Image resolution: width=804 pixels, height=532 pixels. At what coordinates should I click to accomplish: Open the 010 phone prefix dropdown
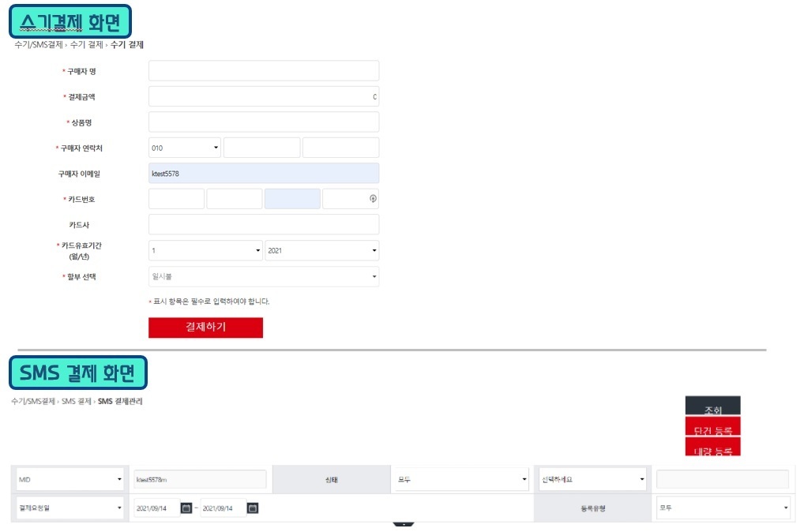pyautogui.click(x=185, y=148)
